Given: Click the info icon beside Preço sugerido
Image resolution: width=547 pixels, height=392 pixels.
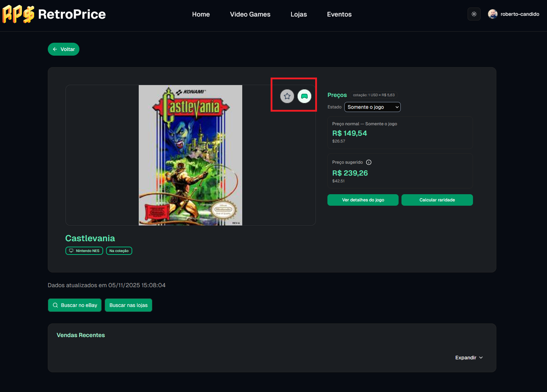Looking at the screenshot, I should click(368, 162).
